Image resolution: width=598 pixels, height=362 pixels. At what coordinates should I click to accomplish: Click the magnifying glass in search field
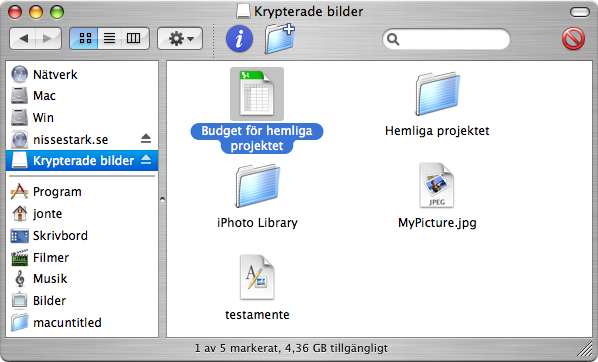click(393, 39)
